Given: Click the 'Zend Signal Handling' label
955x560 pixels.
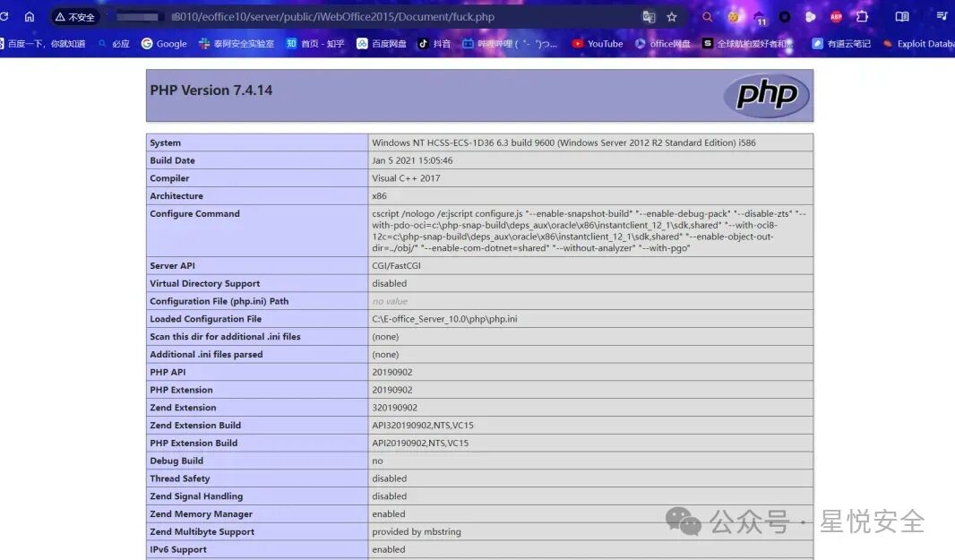Looking at the screenshot, I should pos(196,496).
